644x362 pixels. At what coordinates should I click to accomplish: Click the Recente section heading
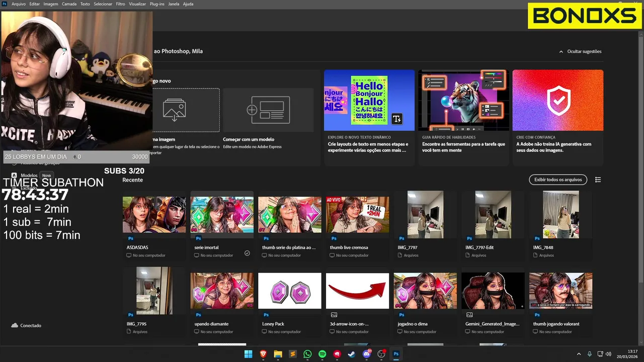pyautogui.click(x=133, y=180)
